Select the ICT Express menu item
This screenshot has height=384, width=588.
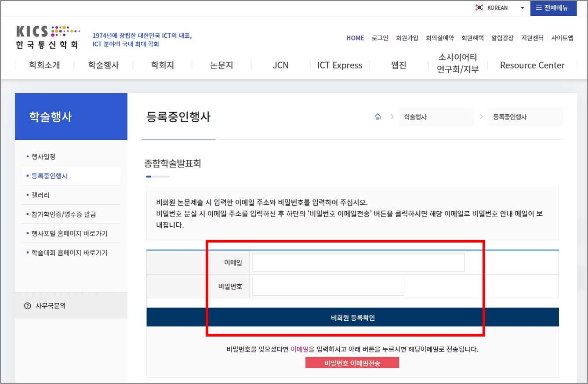pos(340,65)
